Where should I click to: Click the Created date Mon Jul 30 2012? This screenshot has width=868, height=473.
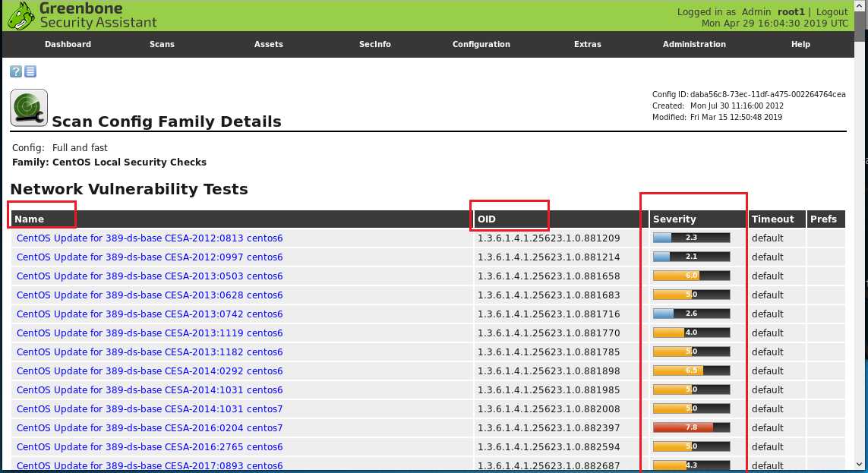click(737, 106)
